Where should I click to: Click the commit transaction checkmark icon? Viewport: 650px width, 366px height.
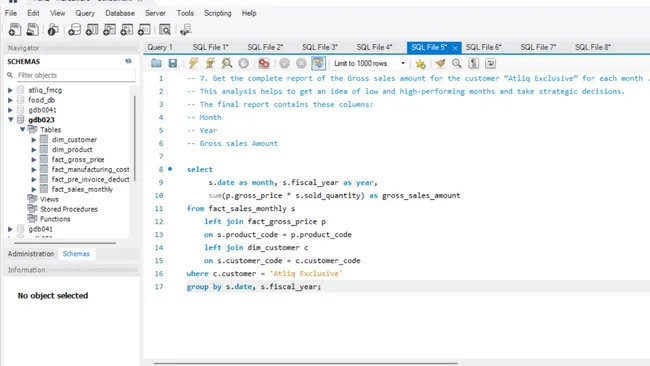click(284, 63)
